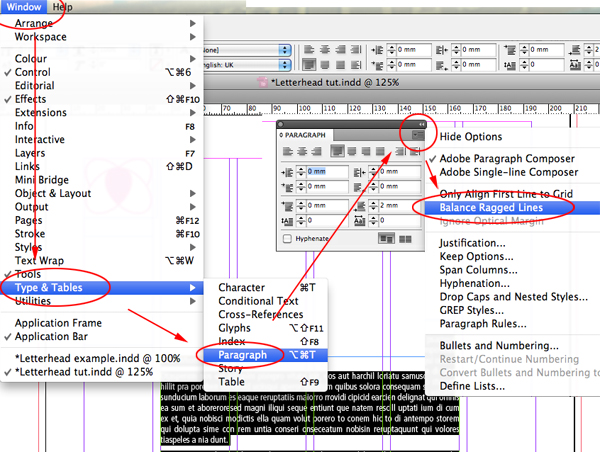This screenshot has height=452, width=600.
Task: Collapse Paragraph panel with double-arrow icon
Action: (421, 124)
